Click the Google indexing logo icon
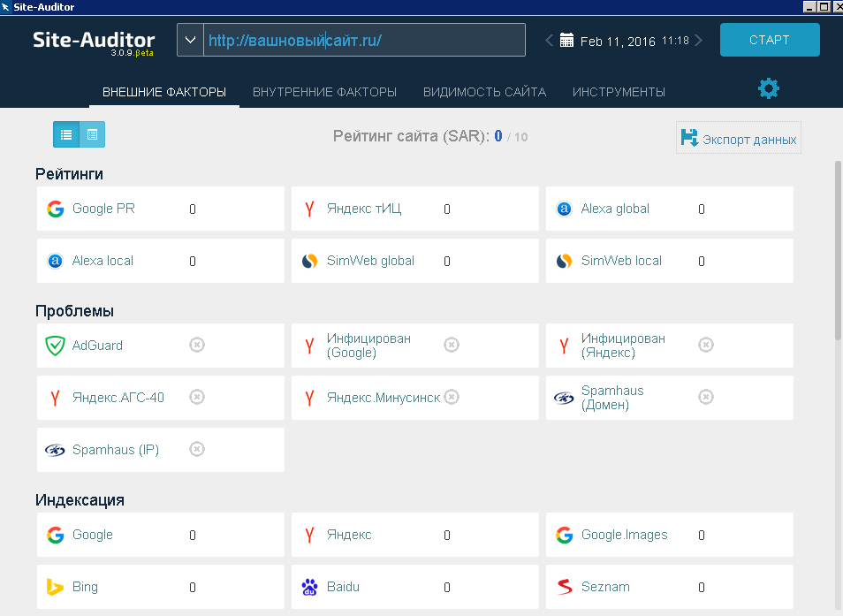 (x=56, y=535)
